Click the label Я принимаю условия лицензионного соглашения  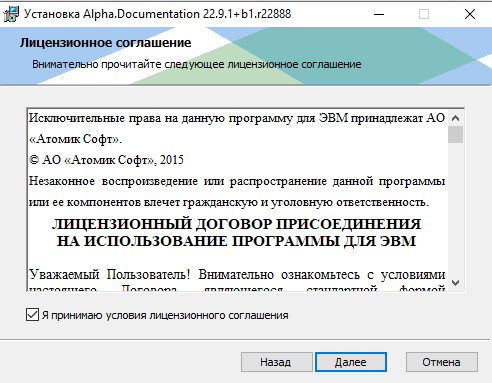[x=165, y=315]
